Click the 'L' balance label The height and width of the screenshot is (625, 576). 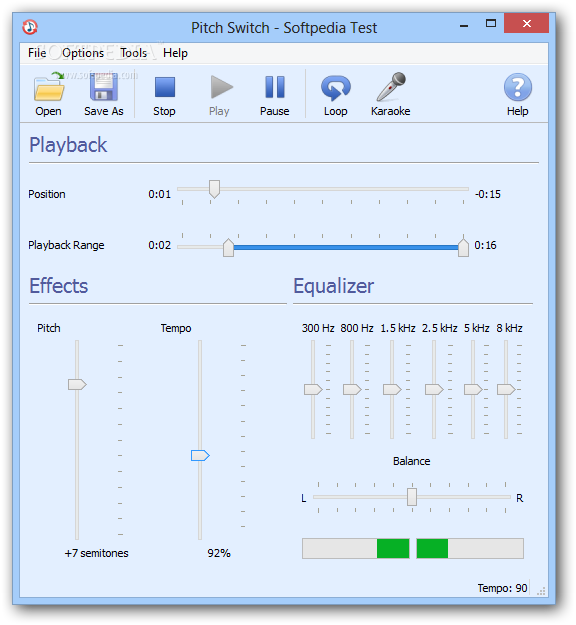pos(304,498)
